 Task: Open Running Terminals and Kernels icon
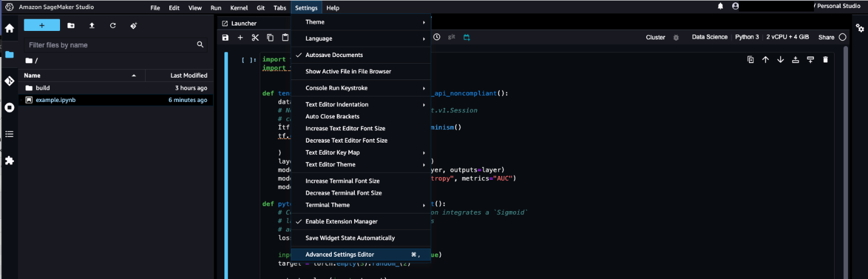click(x=9, y=107)
